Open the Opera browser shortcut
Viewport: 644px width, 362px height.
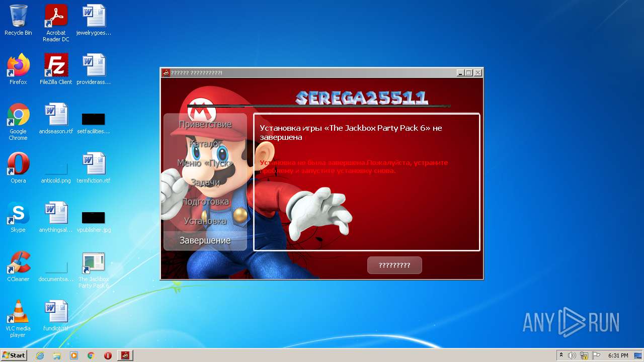[x=18, y=167]
